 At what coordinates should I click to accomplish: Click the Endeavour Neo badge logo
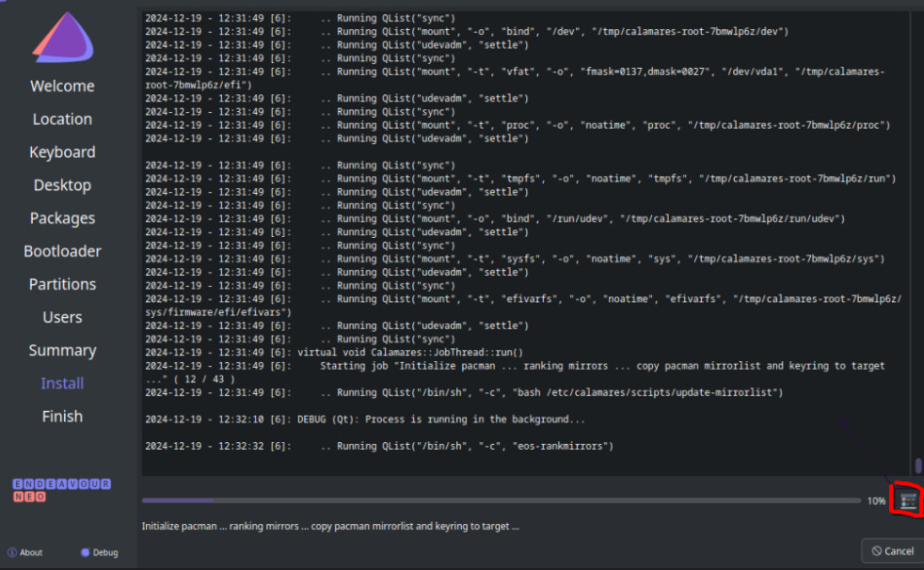(62, 489)
